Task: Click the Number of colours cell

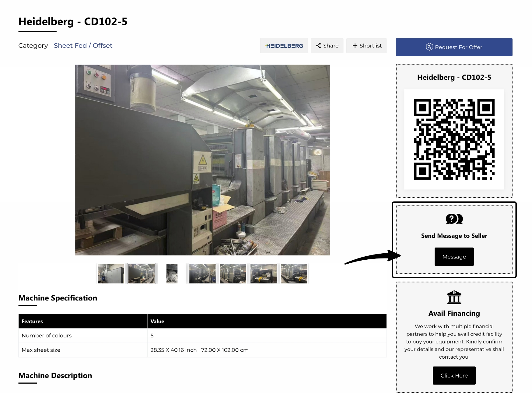Action: 83,335
